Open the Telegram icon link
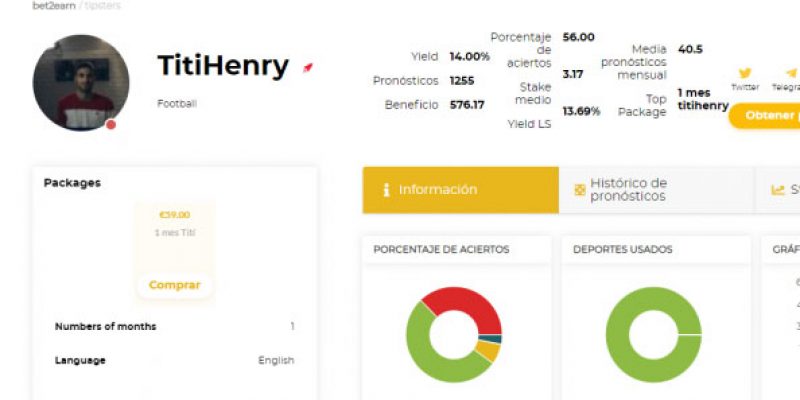Image resolution: width=800 pixels, height=400 pixels. [x=791, y=73]
